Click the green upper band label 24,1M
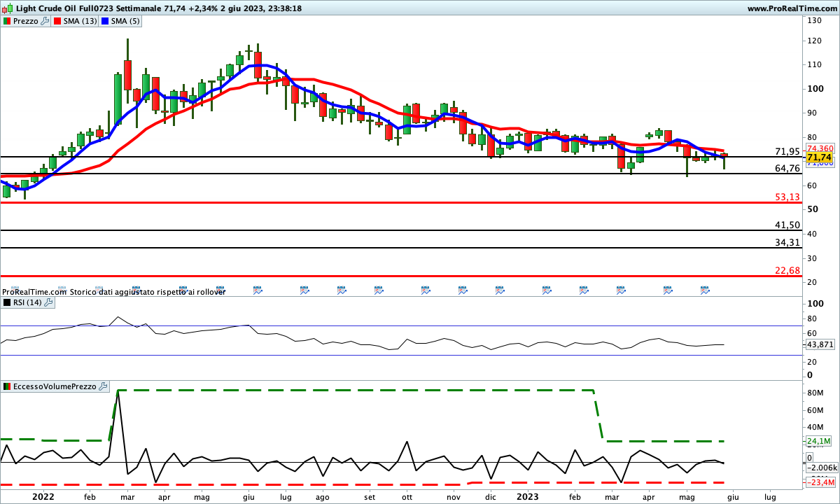Viewport: 840px width, 504px height. (818, 441)
